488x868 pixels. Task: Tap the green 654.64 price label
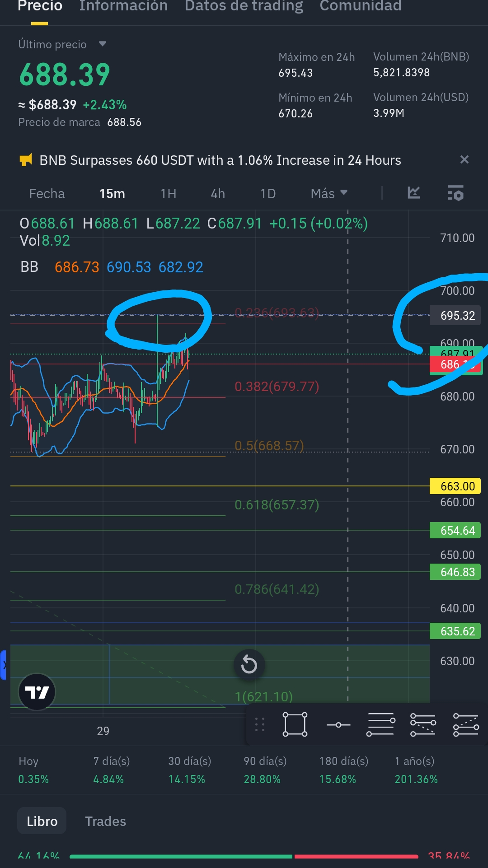coord(455,530)
